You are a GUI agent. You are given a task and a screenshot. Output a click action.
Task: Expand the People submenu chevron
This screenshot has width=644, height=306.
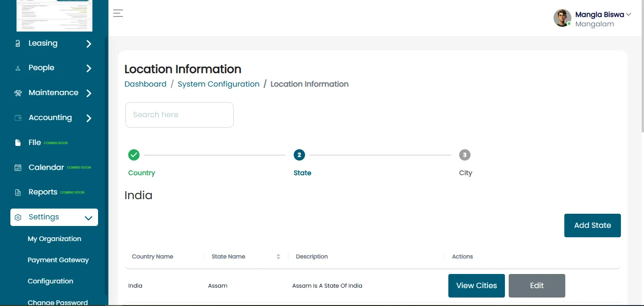click(x=89, y=68)
